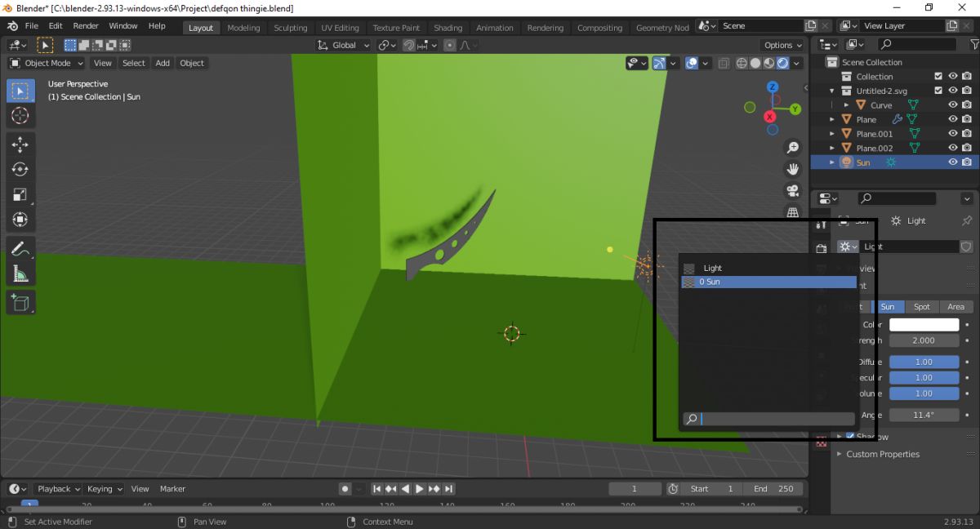The width and height of the screenshot is (980, 529).
Task: Select the Cursor tool in left toolbar
Action: (x=20, y=115)
